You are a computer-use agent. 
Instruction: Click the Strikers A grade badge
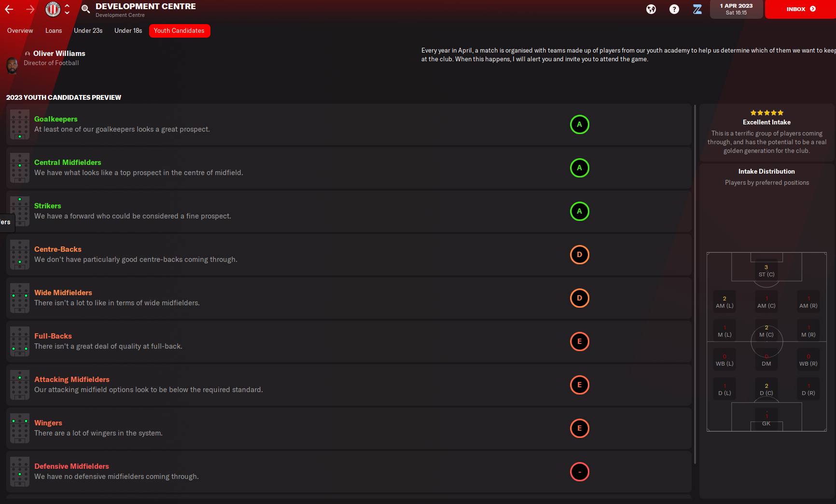click(x=580, y=211)
